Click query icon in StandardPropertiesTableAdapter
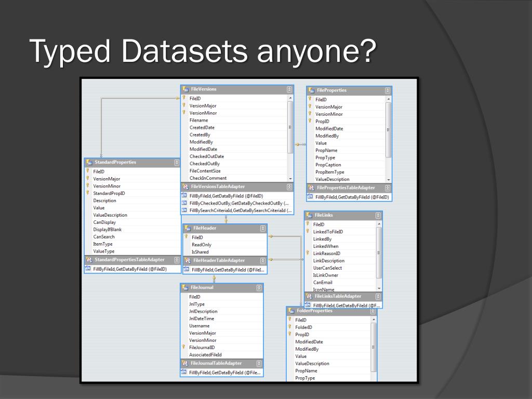 point(88,269)
